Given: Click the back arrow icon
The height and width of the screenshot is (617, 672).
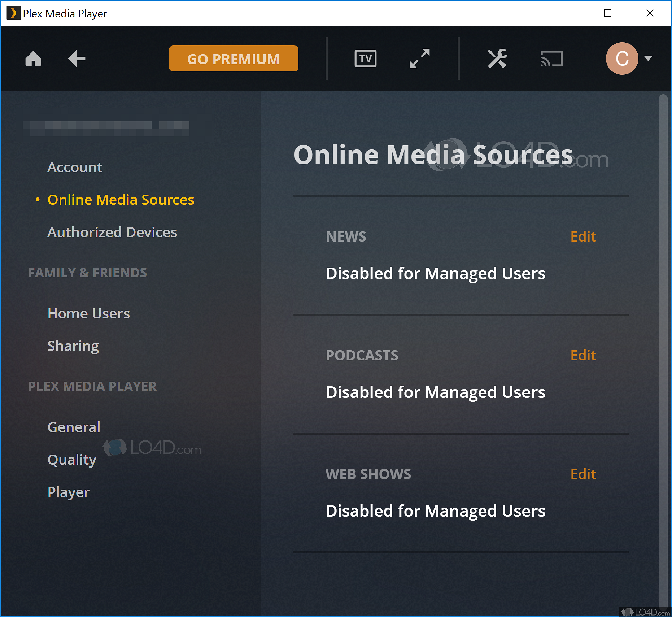Looking at the screenshot, I should 77,59.
